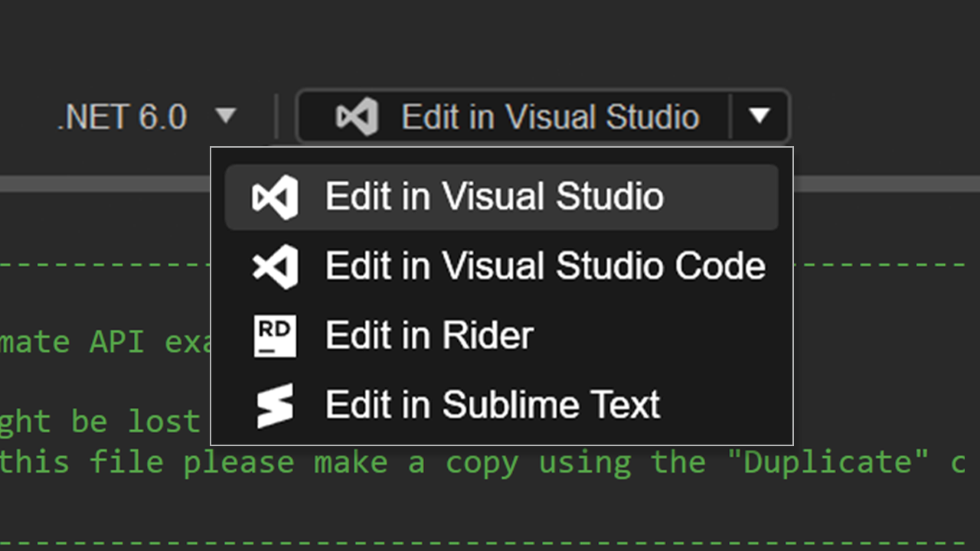Click the Visual Studio icon in the dropdown menu
Image resolution: width=980 pixels, height=551 pixels.
tap(275, 197)
